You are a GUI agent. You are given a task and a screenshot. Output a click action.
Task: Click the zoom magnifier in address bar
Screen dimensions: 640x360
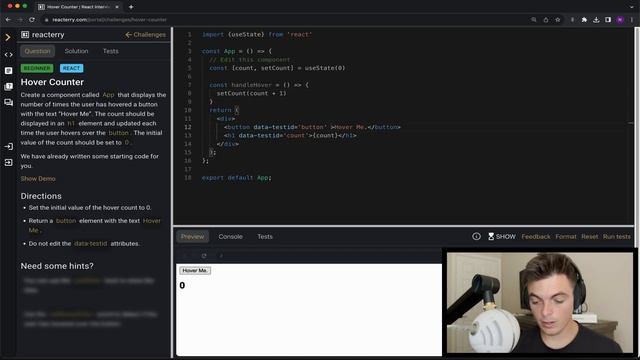pyautogui.click(x=533, y=20)
